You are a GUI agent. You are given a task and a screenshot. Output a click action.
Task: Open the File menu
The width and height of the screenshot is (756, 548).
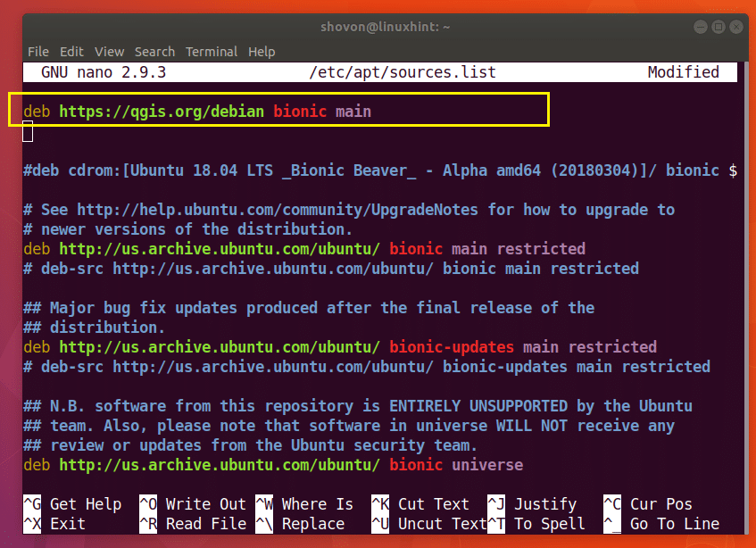click(x=38, y=52)
